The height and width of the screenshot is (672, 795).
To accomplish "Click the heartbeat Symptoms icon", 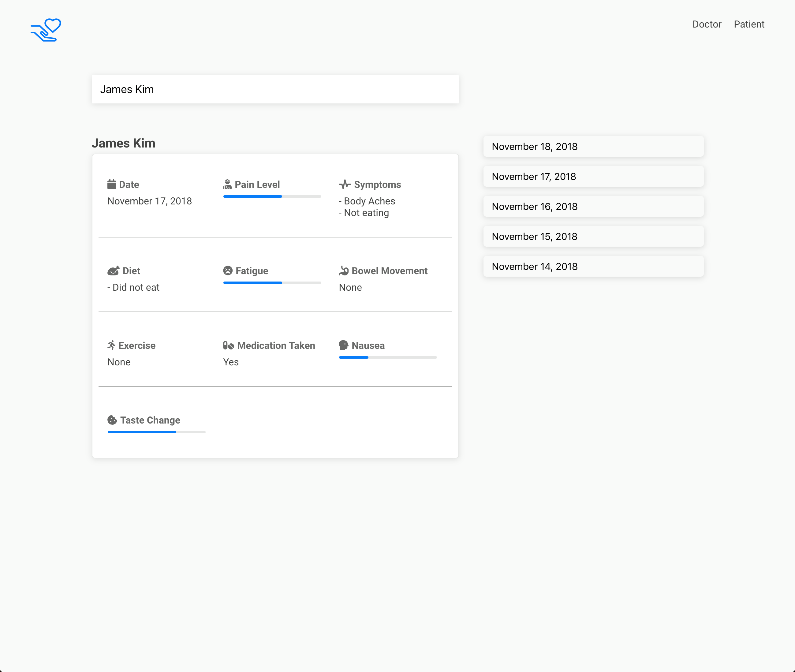I will 345,185.
